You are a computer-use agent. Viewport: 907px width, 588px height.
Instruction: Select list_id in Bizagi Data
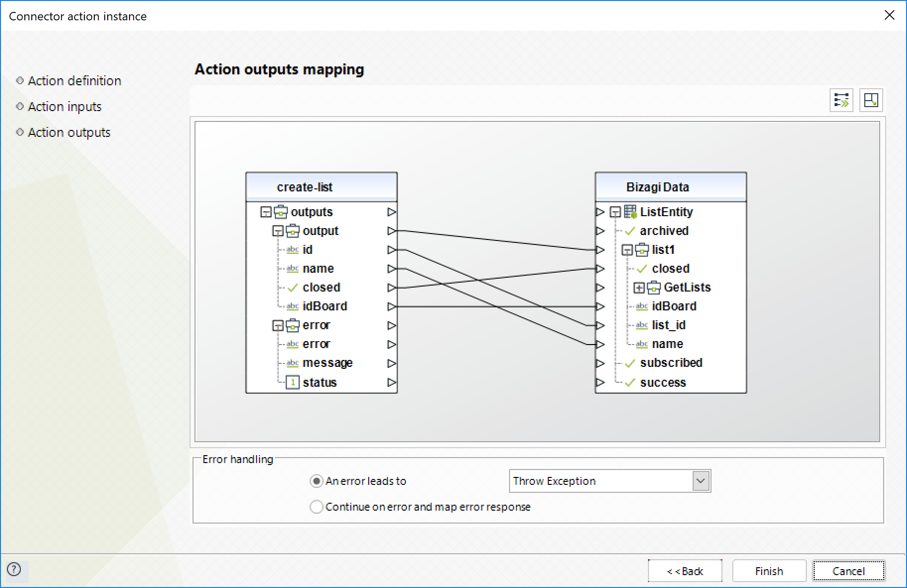(669, 325)
